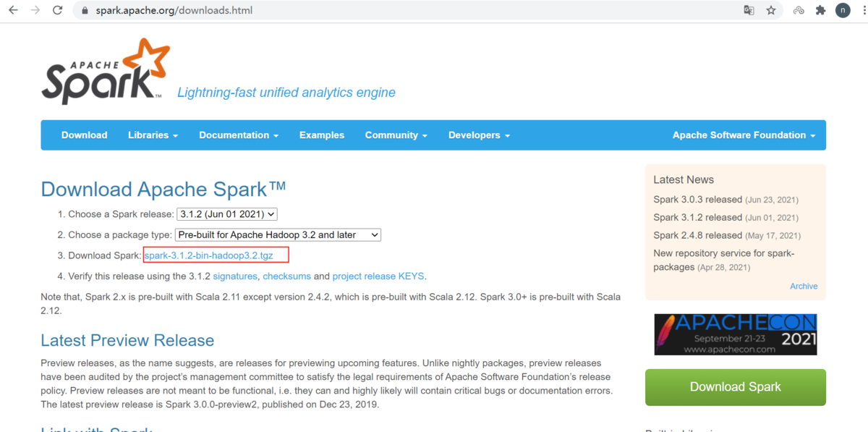This screenshot has width=868, height=432.
Task: Click the green Download Spark button
Action: coord(736,387)
